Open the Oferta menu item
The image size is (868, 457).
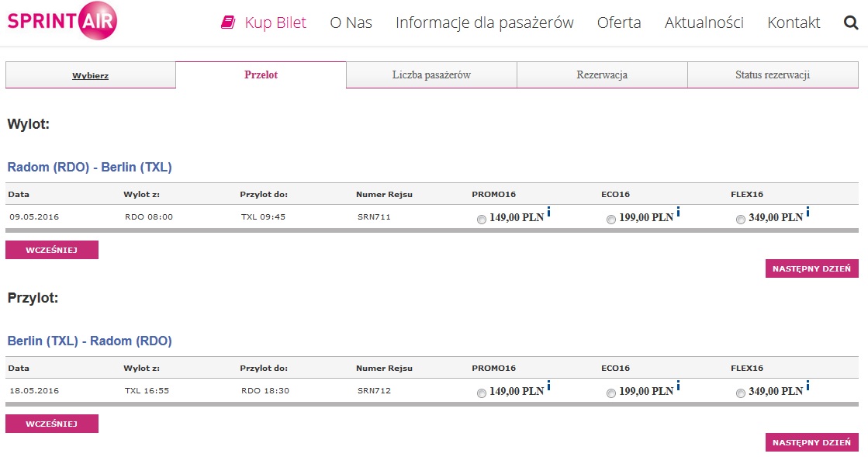(x=619, y=23)
